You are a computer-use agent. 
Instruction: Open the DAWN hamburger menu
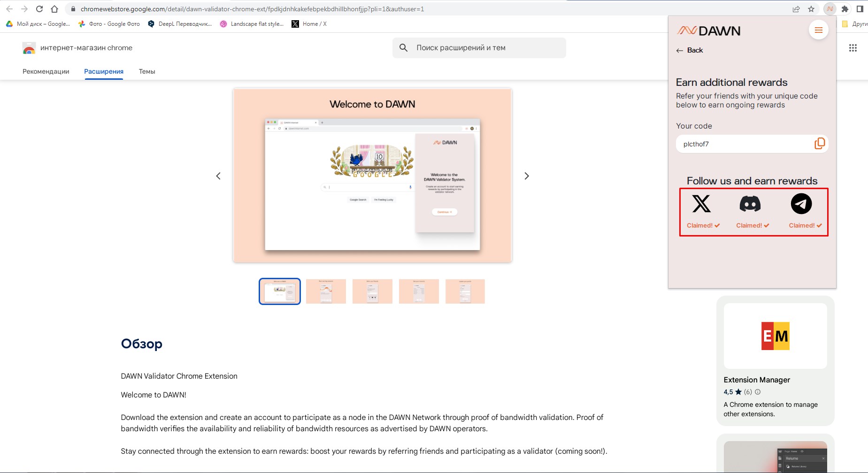[818, 30]
